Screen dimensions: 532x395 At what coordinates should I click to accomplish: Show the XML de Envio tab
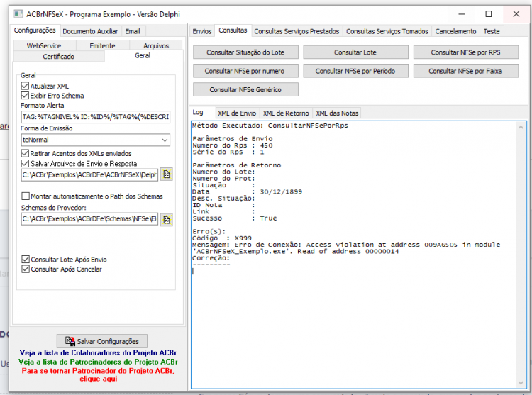pyautogui.click(x=237, y=113)
